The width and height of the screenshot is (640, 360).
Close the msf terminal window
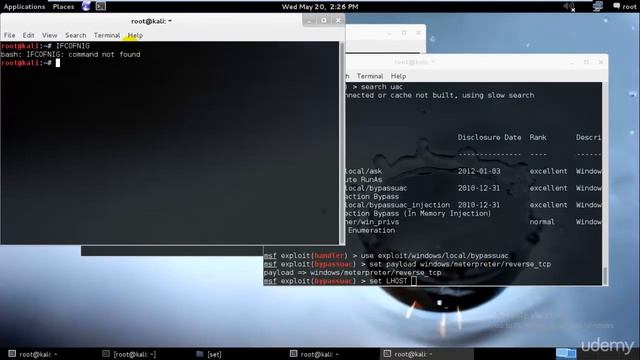(x=601, y=62)
